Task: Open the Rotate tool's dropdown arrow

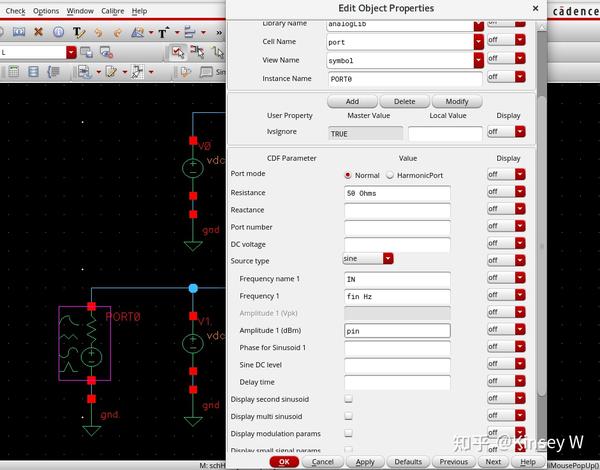Action: (151, 33)
